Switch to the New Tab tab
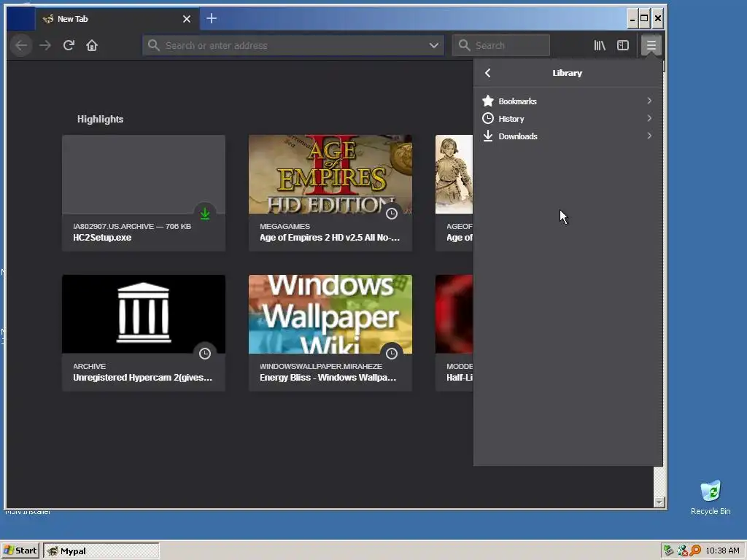747x560 pixels. coord(117,19)
